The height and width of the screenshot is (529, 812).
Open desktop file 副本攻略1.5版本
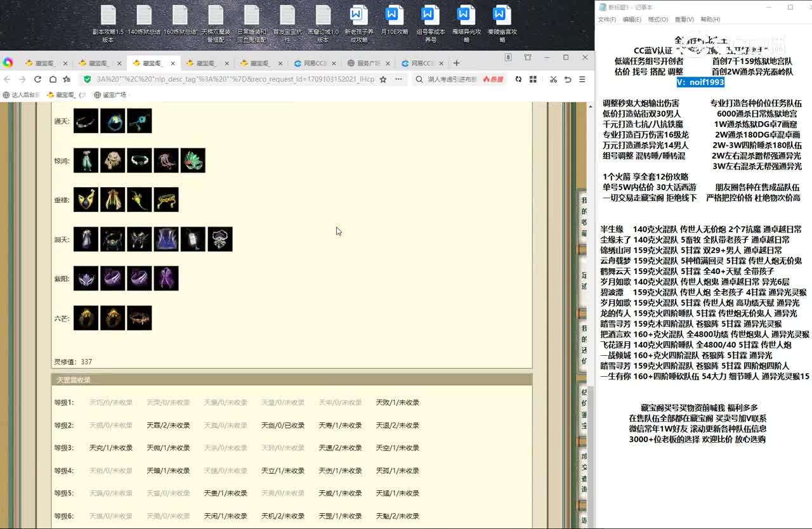[x=108, y=24]
